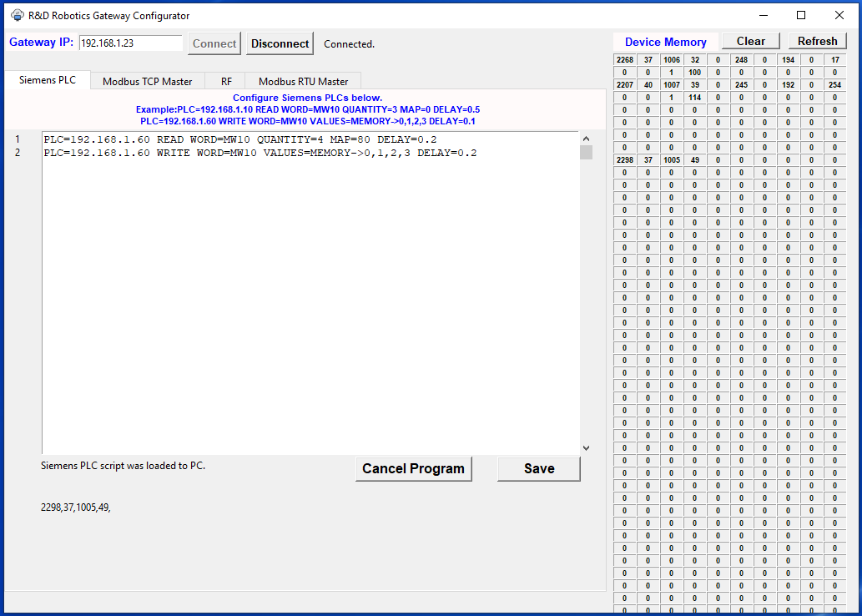This screenshot has width=862, height=616.
Task: Select memory cell with value 1007
Action: 671,84
